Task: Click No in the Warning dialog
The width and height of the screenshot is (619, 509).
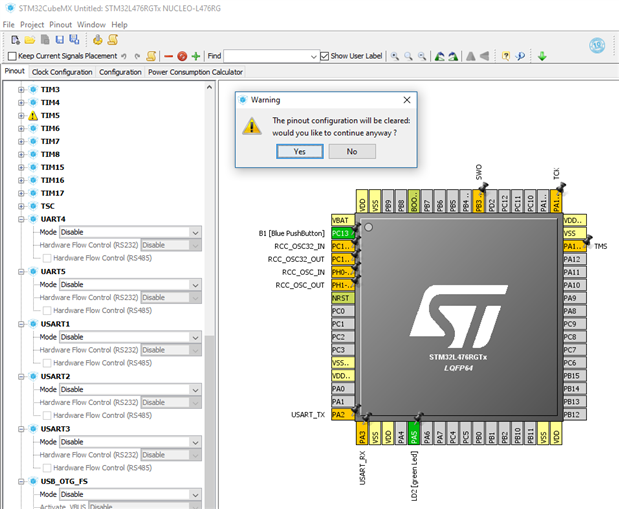Action: (351, 151)
